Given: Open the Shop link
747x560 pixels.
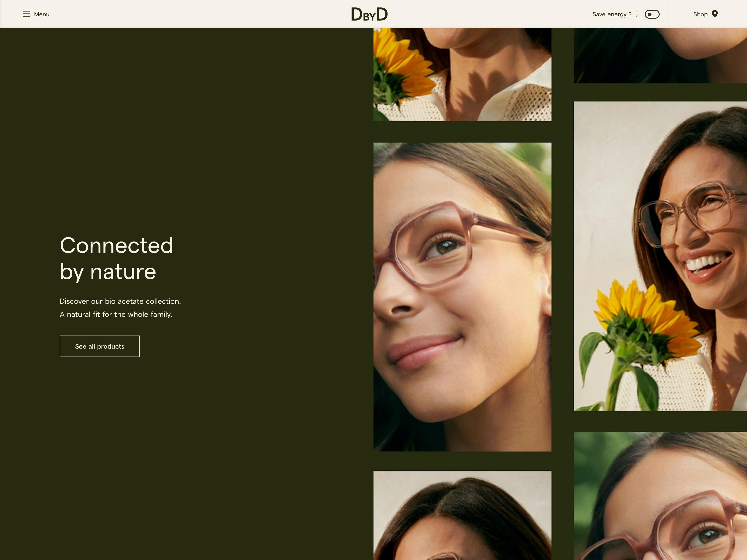Looking at the screenshot, I should tap(700, 14).
